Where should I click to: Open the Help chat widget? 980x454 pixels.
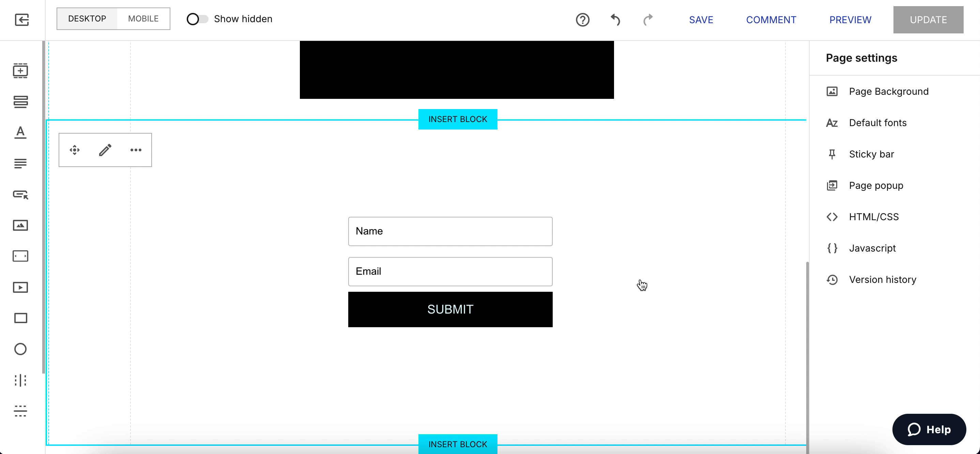pos(929,429)
